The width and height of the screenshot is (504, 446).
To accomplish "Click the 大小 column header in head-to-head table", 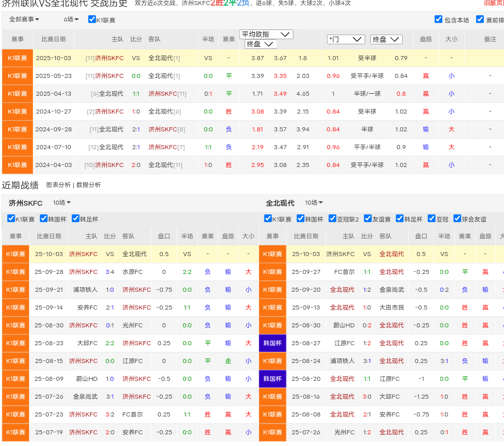I will (451, 39).
